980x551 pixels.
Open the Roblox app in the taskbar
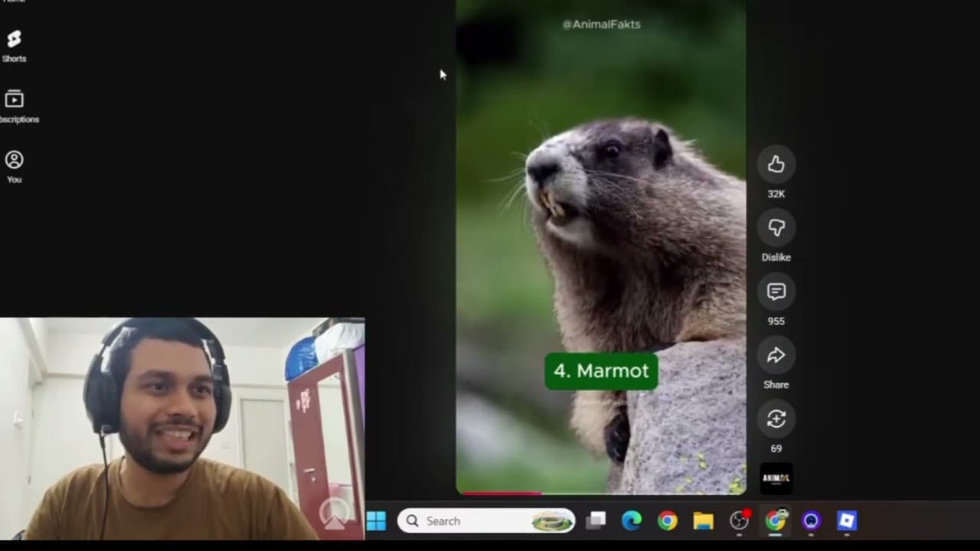(847, 521)
